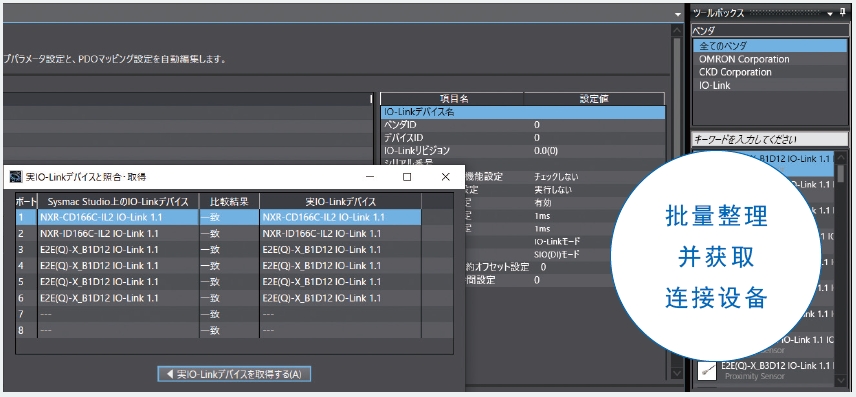The width and height of the screenshot is (856, 397).
Task: Select port 5 Sysmac Studio E2E(Q)-X_B1D12 cell
Action: [118, 282]
